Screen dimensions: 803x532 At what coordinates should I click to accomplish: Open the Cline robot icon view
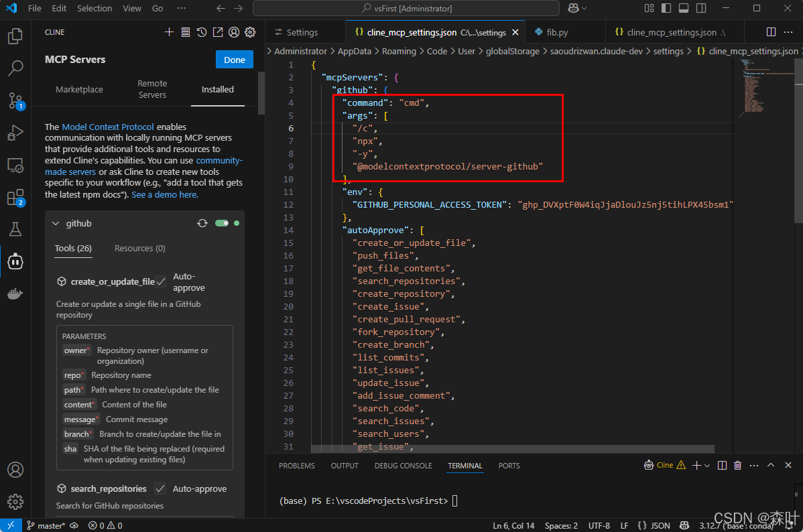pyautogui.click(x=15, y=262)
